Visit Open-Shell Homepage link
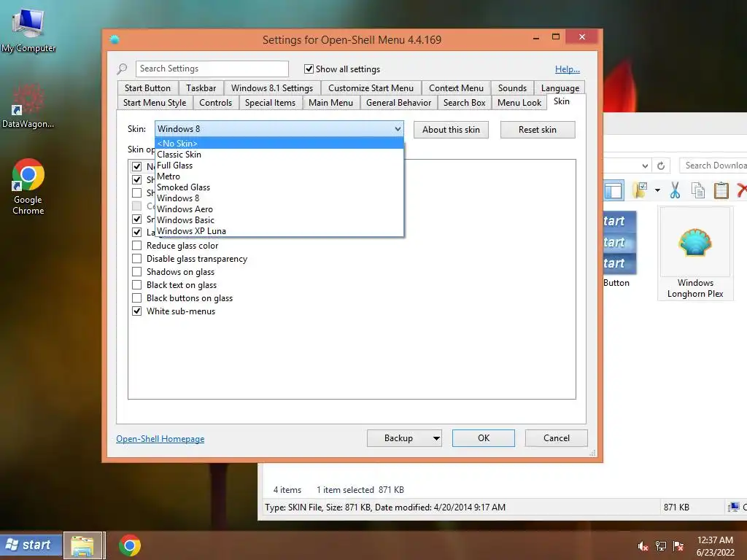The width and height of the screenshot is (747, 560). (x=160, y=439)
